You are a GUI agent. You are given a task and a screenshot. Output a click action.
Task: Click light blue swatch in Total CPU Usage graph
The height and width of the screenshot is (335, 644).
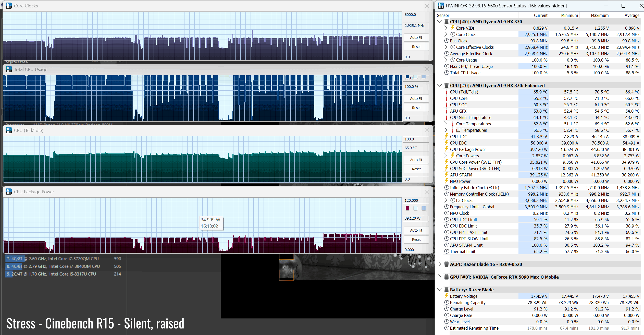coord(424,77)
